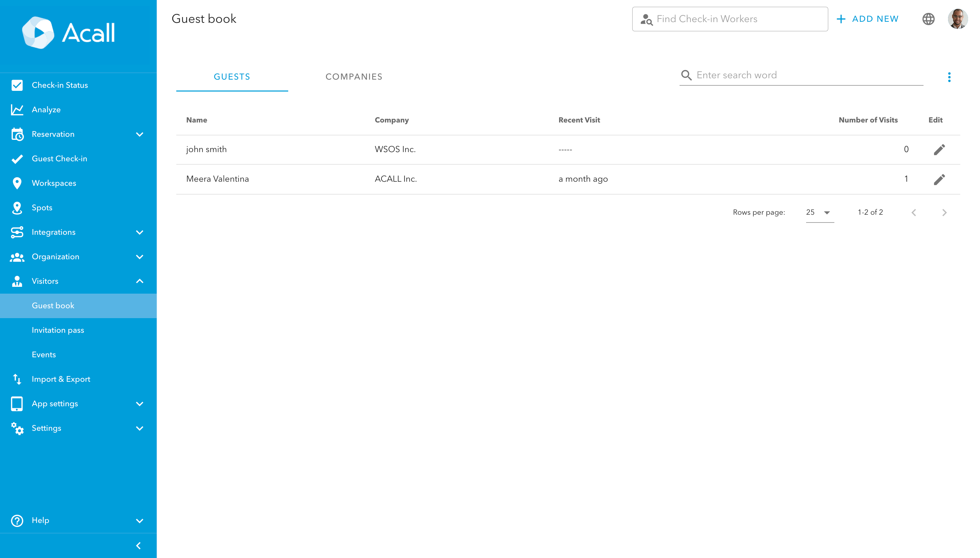Sort by Company column header

coord(391,120)
